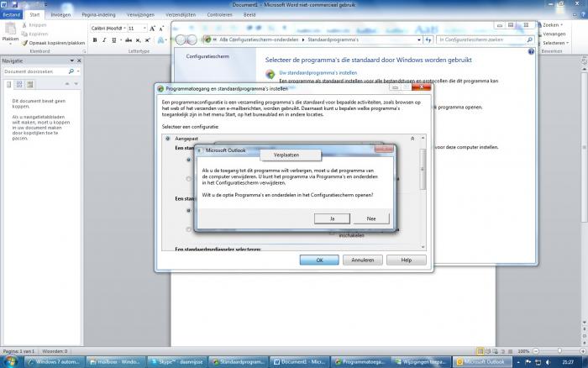Click the Woorden: 0 status bar entry
Image resolution: width=588 pixels, height=368 pixels.
pos(55,351)
